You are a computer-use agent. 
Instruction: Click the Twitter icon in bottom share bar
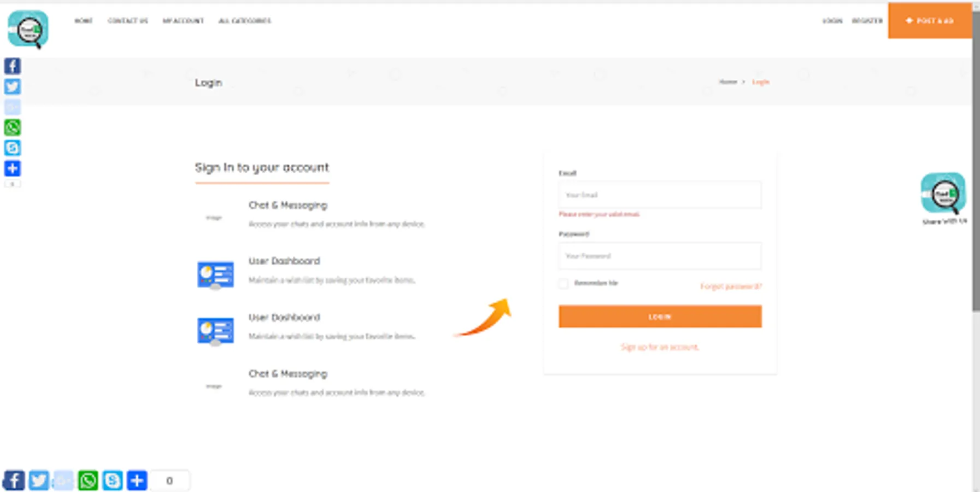[39, 481]
